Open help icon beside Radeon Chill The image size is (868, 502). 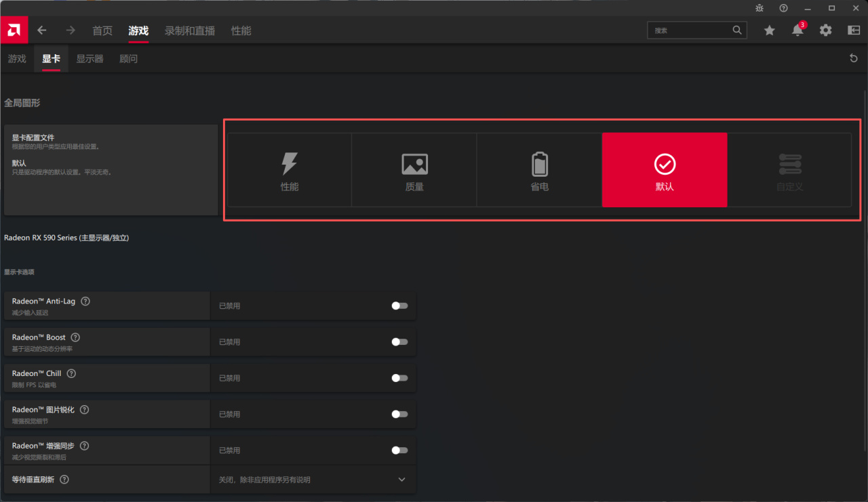click(x=71, y=373)
